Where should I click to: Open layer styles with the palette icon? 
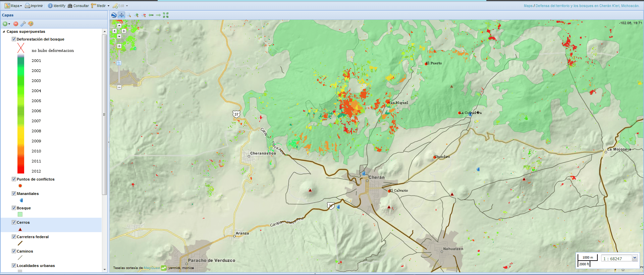click(x=31, y=24)
